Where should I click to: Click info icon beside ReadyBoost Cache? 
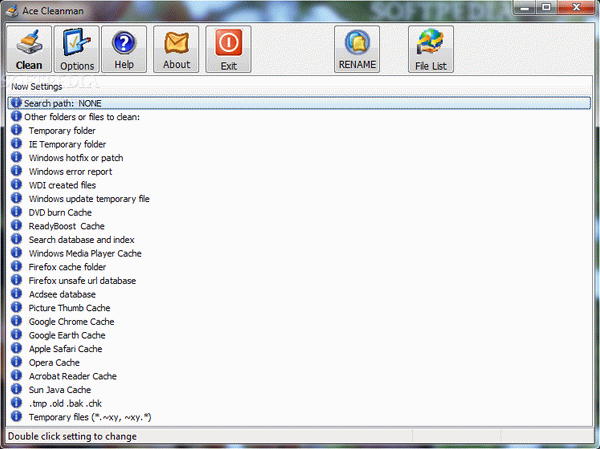[x=16, y=225]
